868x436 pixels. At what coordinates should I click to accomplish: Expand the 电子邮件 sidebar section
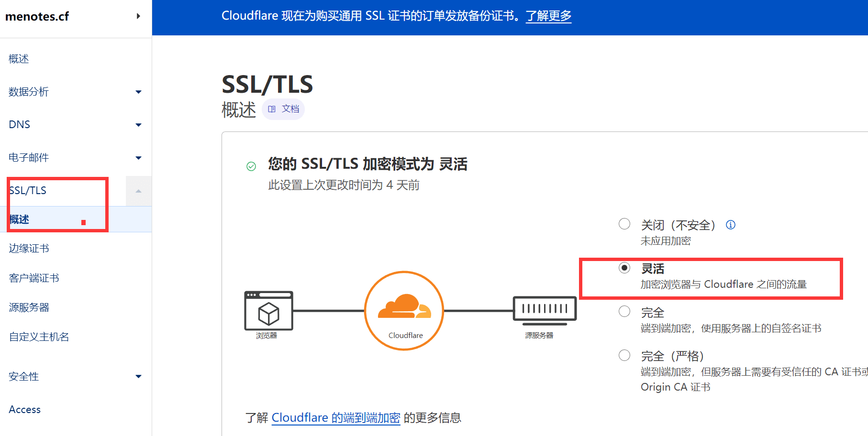[138, 158]
